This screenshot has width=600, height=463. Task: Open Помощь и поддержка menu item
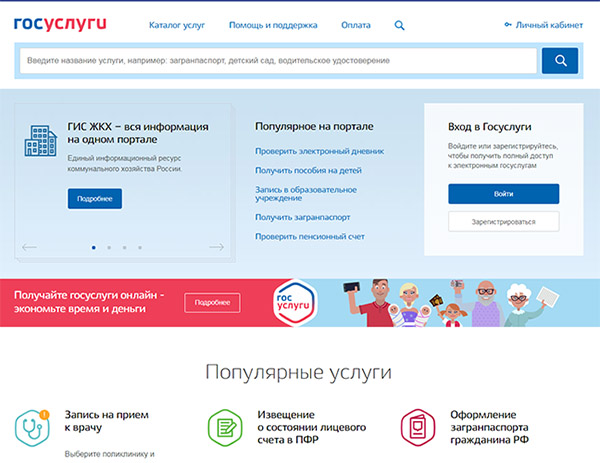[x=273, y=25]
